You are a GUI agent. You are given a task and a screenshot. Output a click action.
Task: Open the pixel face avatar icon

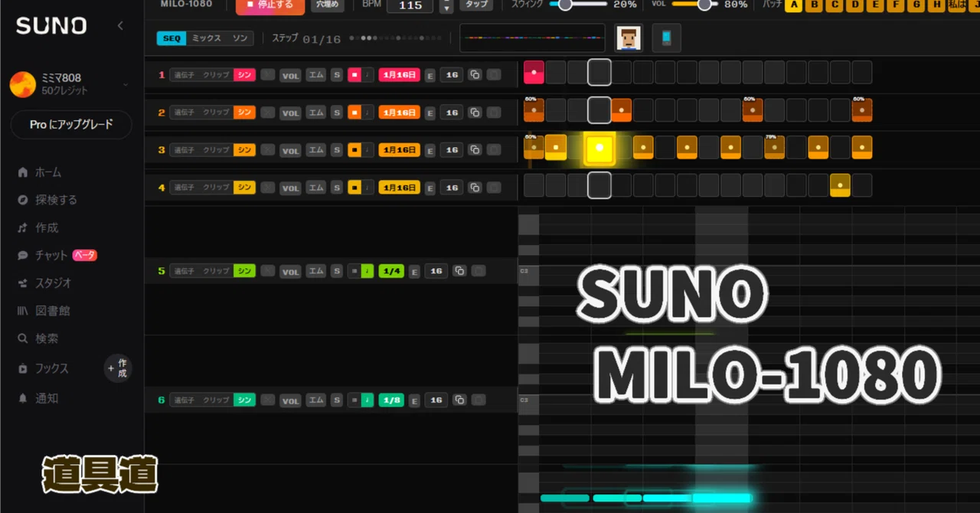629,38
